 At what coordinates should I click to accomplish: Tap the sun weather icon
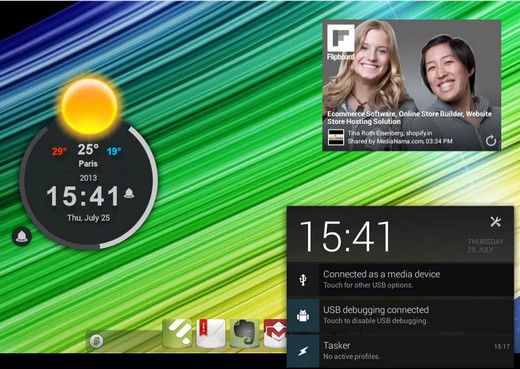pyautogui.click(x=89, y=106)
